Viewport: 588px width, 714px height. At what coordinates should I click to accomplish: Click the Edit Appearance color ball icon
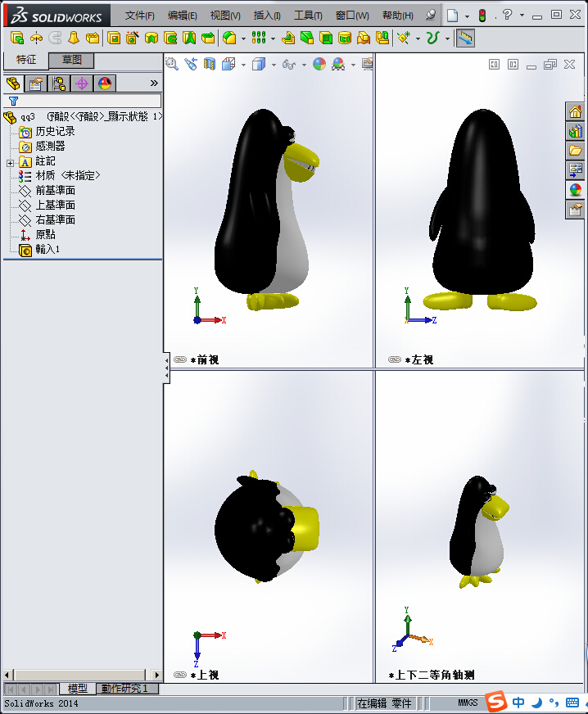click(x=319, y=64)
